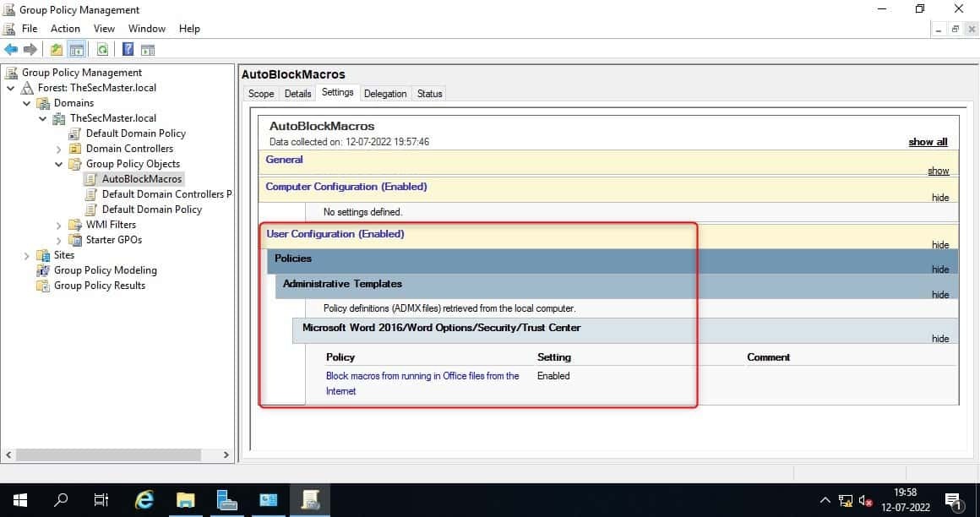980x517 pixels.
Task: Open the Action Center notification icon
Action: [953, 500]
